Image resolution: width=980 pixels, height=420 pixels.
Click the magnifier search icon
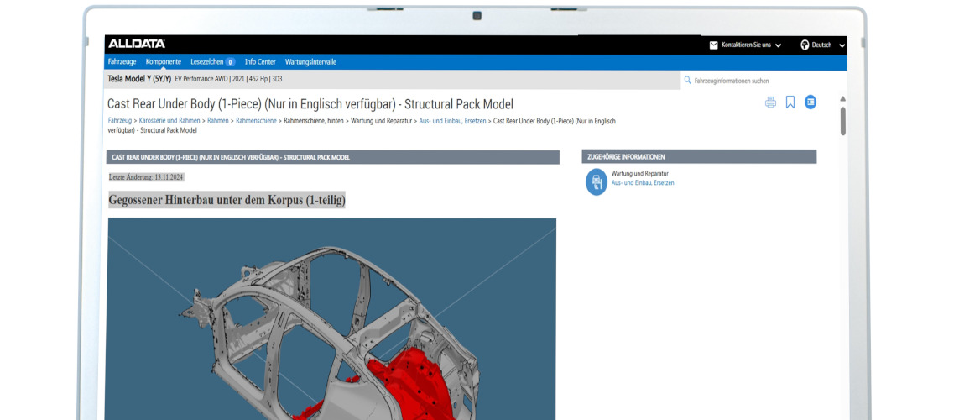(688, 81)
